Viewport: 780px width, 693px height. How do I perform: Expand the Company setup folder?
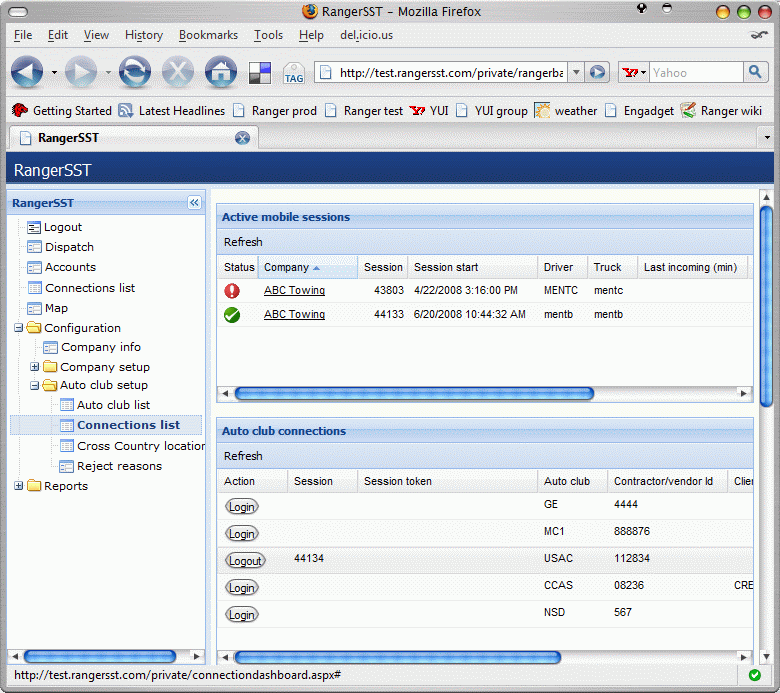tap(35, 367)
